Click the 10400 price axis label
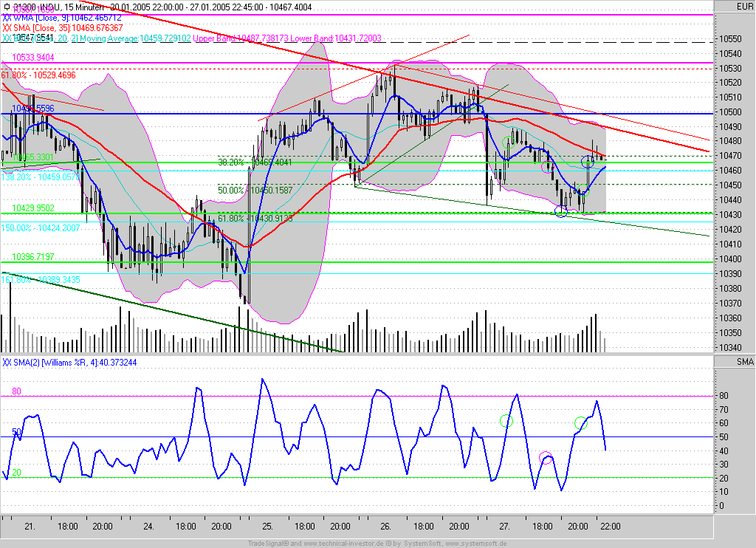Viewport: 756px width, 548px height. click(x=730, y=259)
